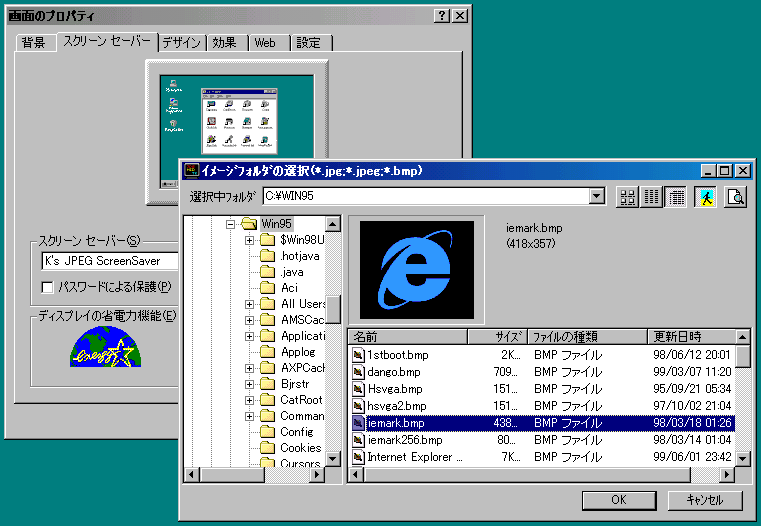
Task: Expand the $Win98U folder node
Action: (249, 240)
